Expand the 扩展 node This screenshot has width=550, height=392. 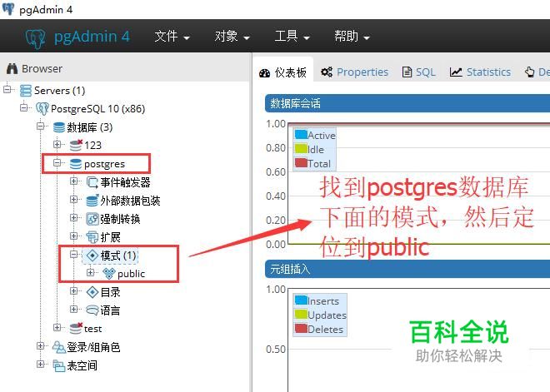73,236
